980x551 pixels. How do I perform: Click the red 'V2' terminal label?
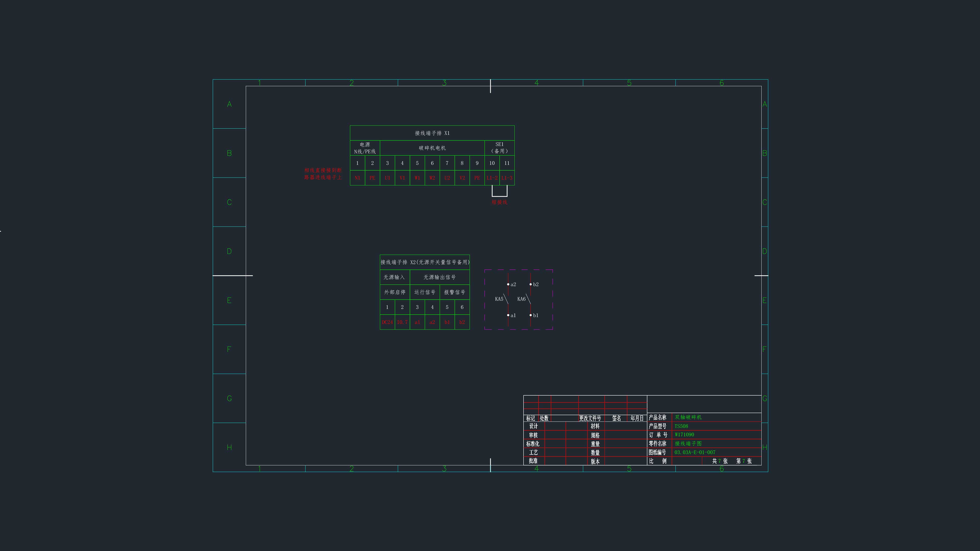coord(462,178)
